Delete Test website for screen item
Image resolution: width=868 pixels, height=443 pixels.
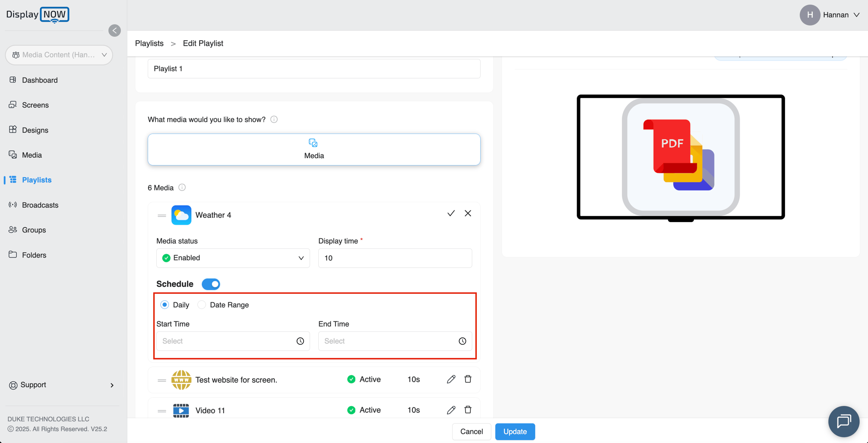click(x=468, y=379)
